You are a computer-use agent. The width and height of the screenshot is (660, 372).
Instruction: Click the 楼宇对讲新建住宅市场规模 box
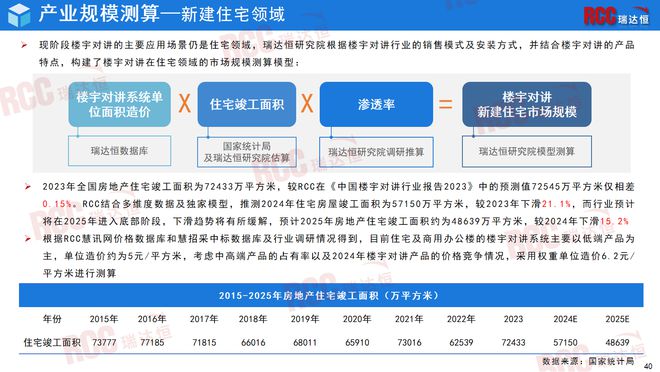point(527,104)
